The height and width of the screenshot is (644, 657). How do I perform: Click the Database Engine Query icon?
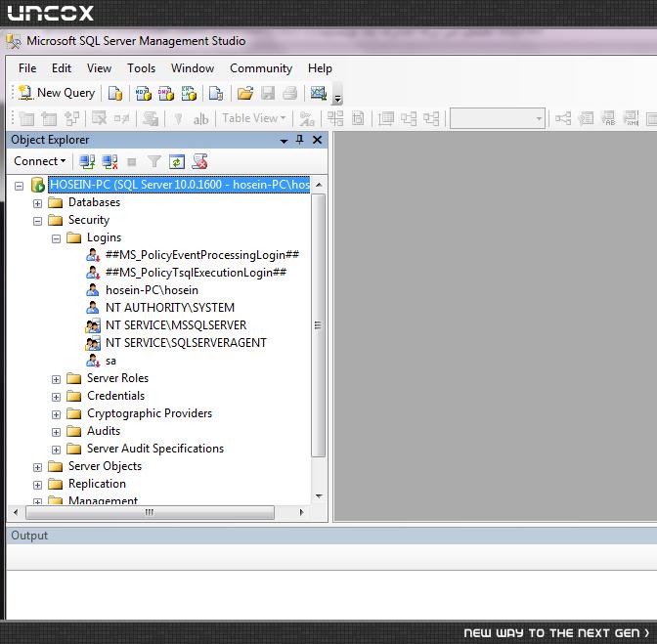(115, 93)
